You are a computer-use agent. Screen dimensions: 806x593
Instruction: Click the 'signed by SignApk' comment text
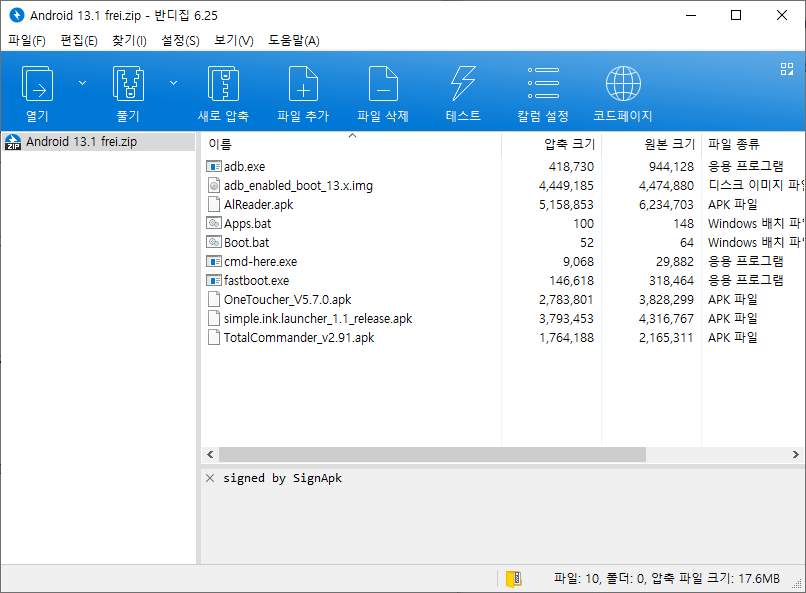tap(282, 478)
